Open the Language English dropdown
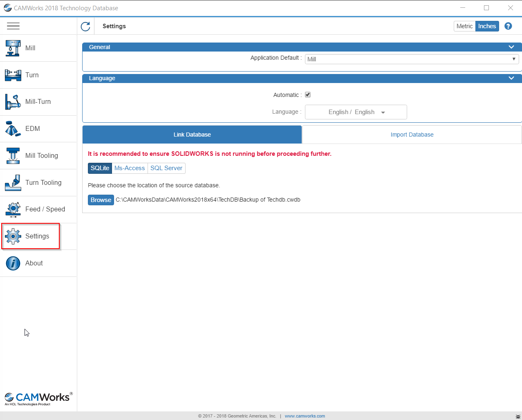 coord(356,112)
